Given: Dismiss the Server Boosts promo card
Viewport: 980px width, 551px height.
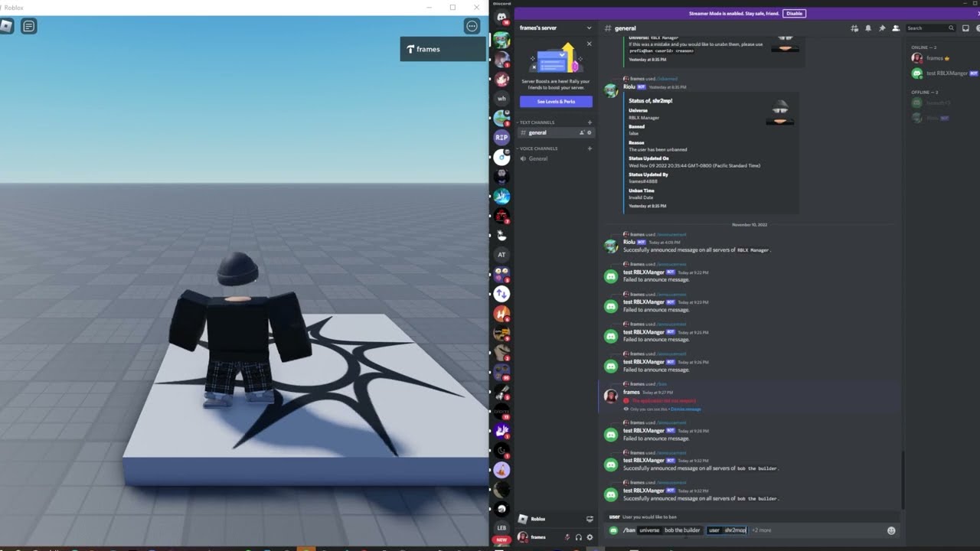Looking at the screenshot, I should click(589, 44).
